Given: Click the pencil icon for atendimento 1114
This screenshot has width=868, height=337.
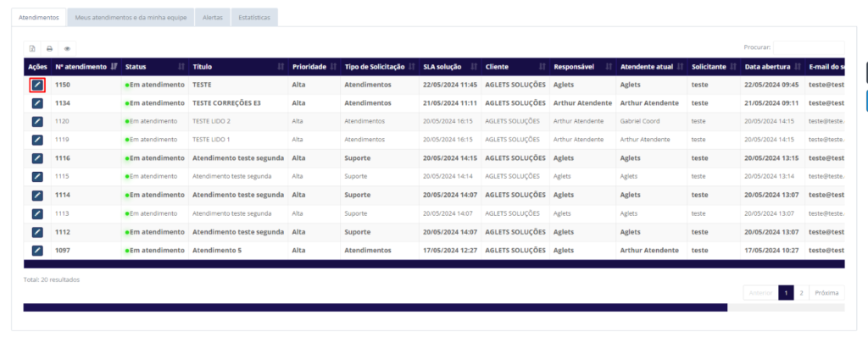Looking at the screenshot, I should click(x=37, y=195).
